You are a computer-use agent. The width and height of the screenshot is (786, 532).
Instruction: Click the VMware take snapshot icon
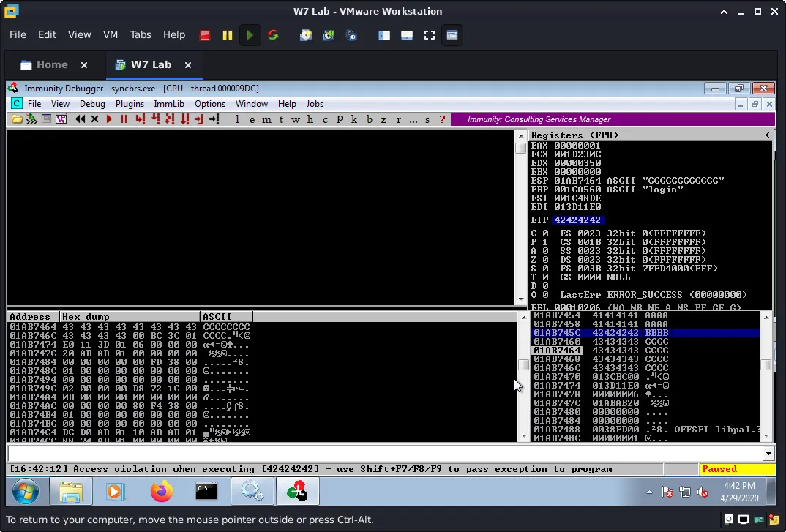(x=306, y=35)
